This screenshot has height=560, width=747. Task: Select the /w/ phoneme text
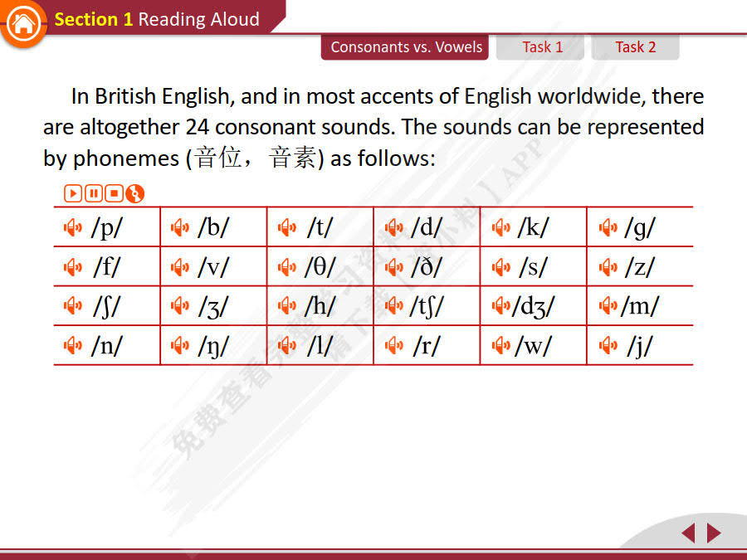point(534,346)
